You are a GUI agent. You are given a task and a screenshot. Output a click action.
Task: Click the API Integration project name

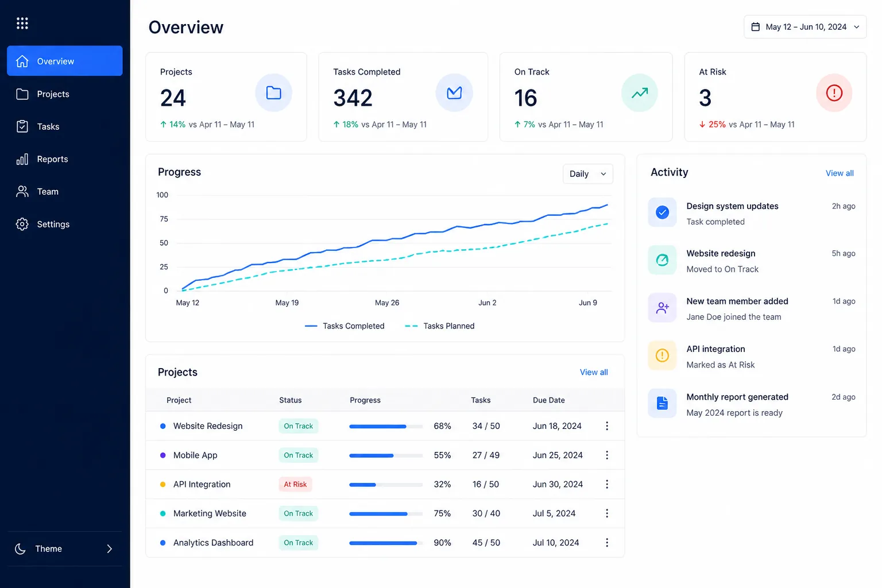[202, 484]
